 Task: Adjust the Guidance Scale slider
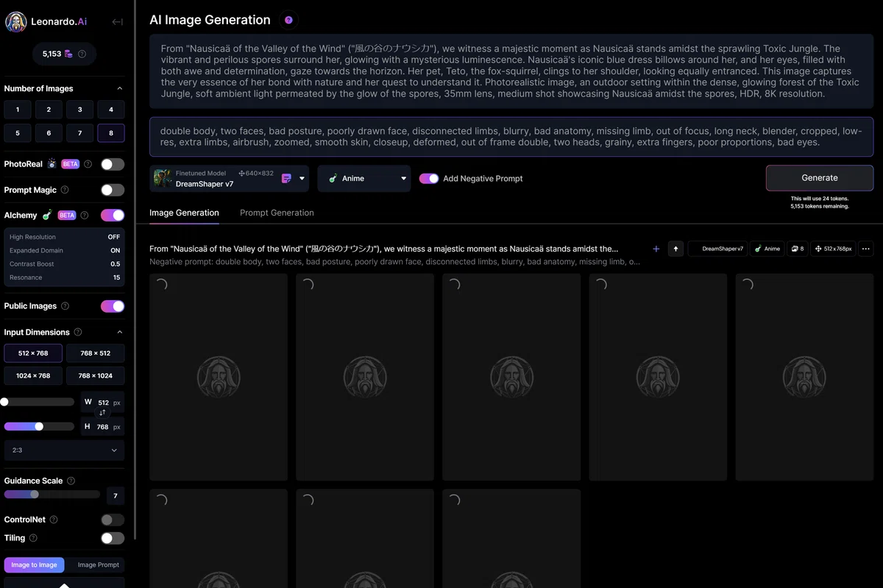[x=52, y=495]
